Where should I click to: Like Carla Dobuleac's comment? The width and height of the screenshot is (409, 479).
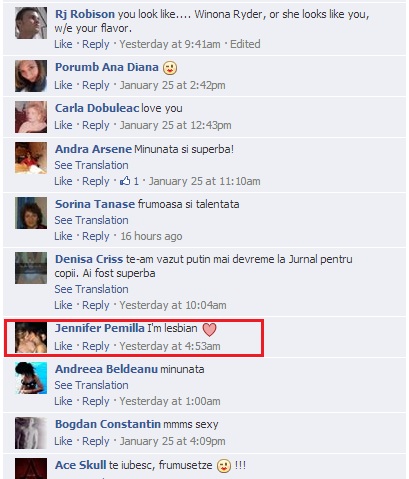tap(63, 125)
